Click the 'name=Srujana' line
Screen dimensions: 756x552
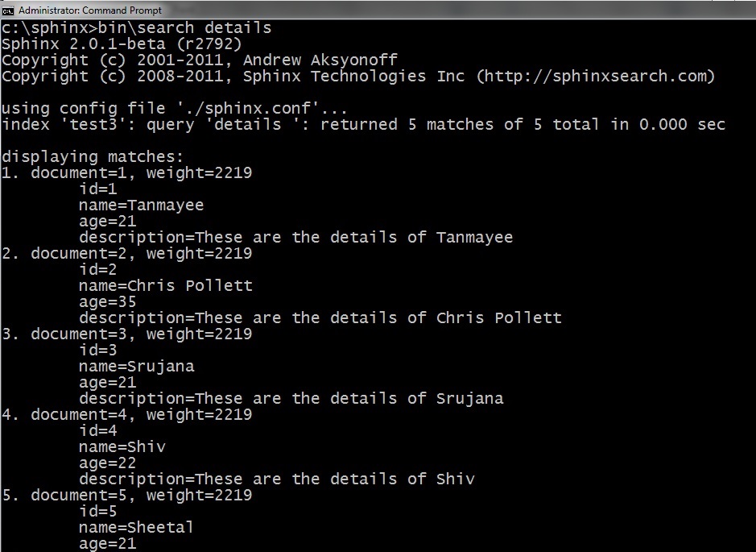pos(136,366)
